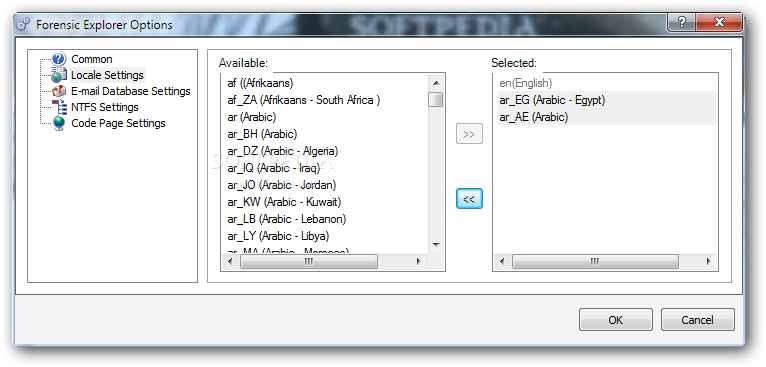Viewport: 766px width, 367px height.
Task: Dismiss dialog with Cancel button
Action: point(697,320)
